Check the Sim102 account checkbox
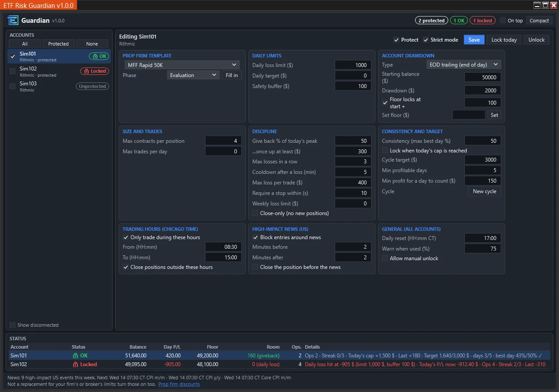 click(13, 71)
